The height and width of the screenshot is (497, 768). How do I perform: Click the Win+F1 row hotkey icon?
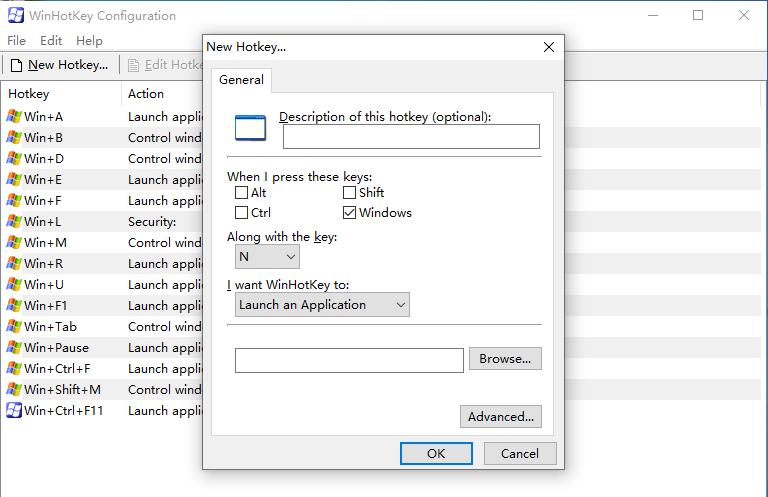coord(14,306)
